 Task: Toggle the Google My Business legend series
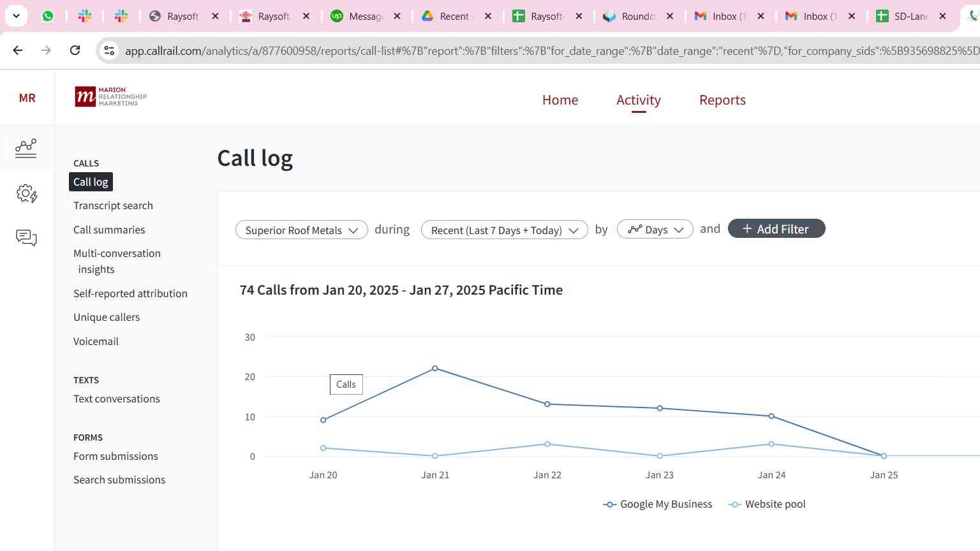(x=658, y=504)
